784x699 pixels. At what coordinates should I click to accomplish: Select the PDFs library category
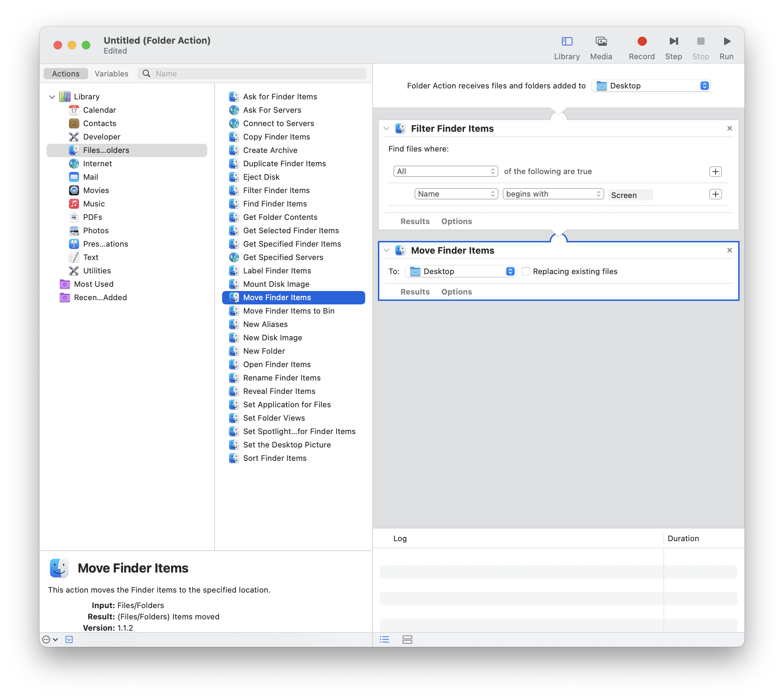(x=92, y=217)
